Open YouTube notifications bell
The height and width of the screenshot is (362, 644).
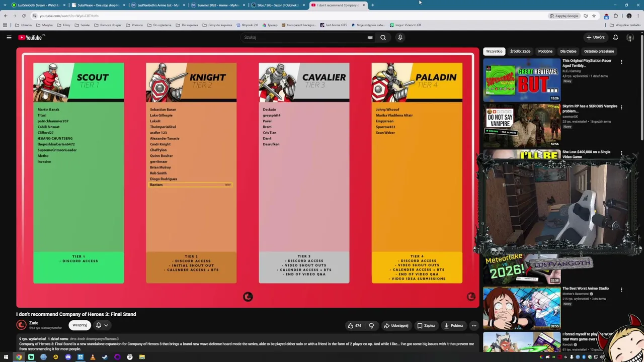(615, 37)
